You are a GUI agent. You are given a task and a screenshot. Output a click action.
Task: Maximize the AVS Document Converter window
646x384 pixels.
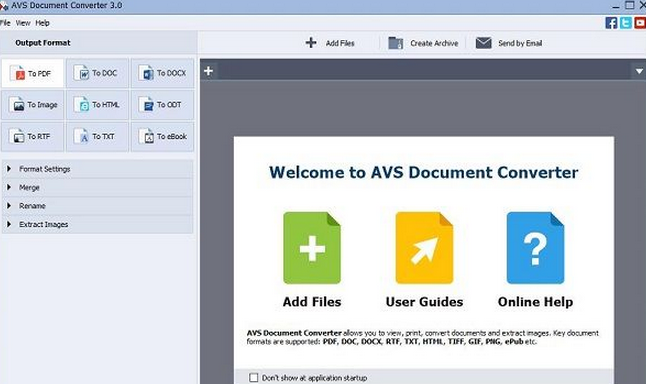[630, 5]
